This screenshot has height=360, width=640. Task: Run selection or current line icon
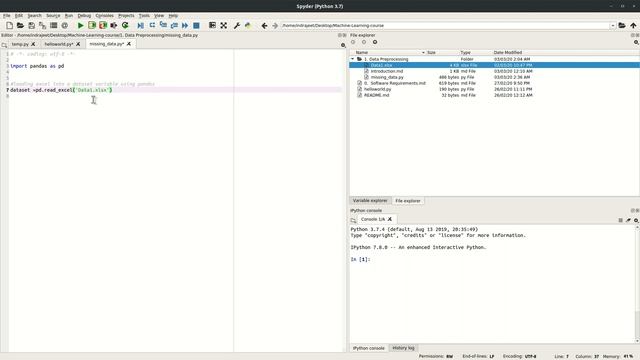point(114,25)
